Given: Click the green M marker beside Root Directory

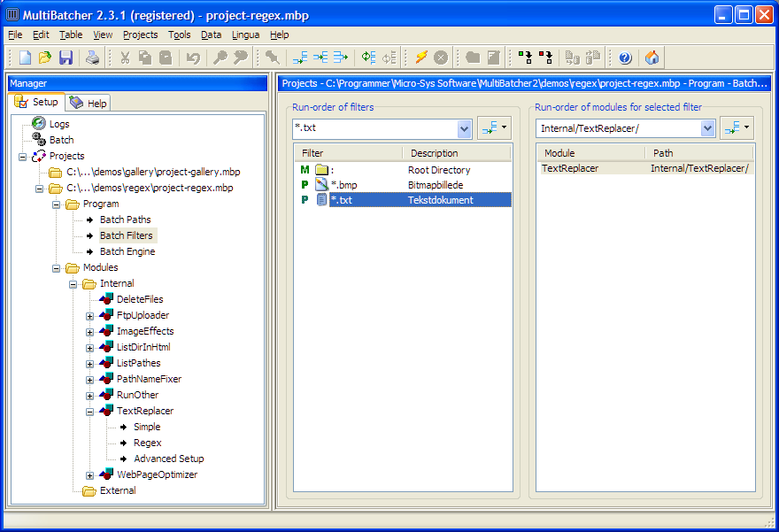Looking at the screenshot, I should (305, 170).
